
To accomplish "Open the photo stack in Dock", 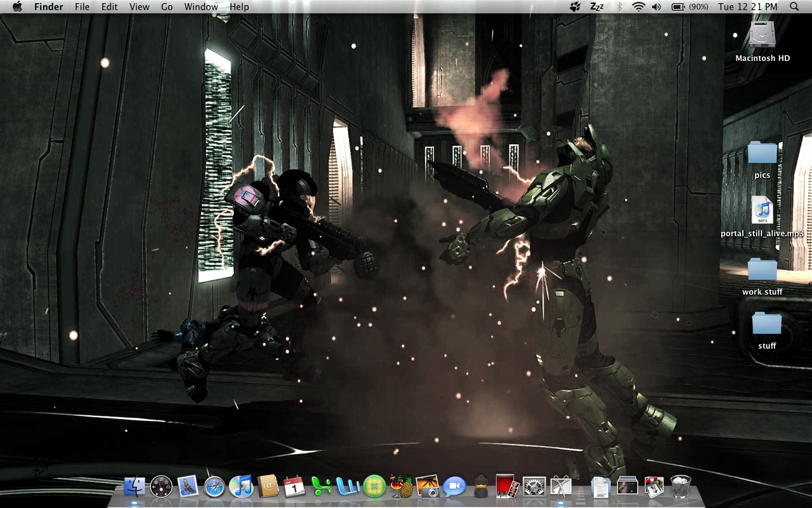I will (x=627, y=487).
